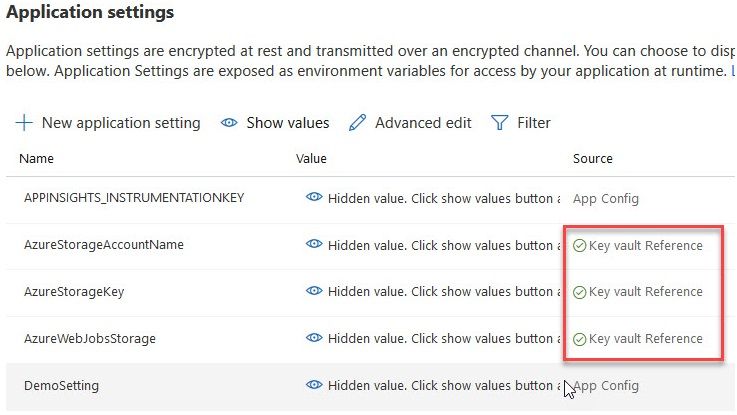The height and width of the screenshot is (415, 737).
Task: Click Key vault Reference for AzureWebJobsStorage
Action: (646, 339)
